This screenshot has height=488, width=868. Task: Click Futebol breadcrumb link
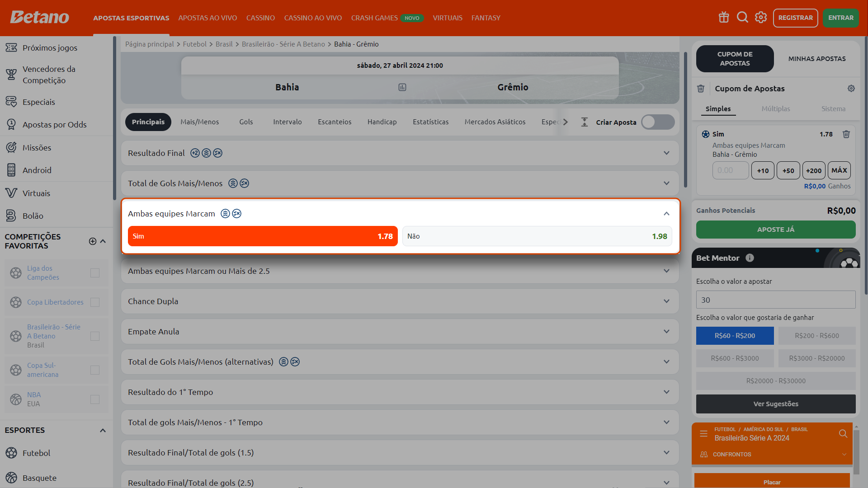194,44
